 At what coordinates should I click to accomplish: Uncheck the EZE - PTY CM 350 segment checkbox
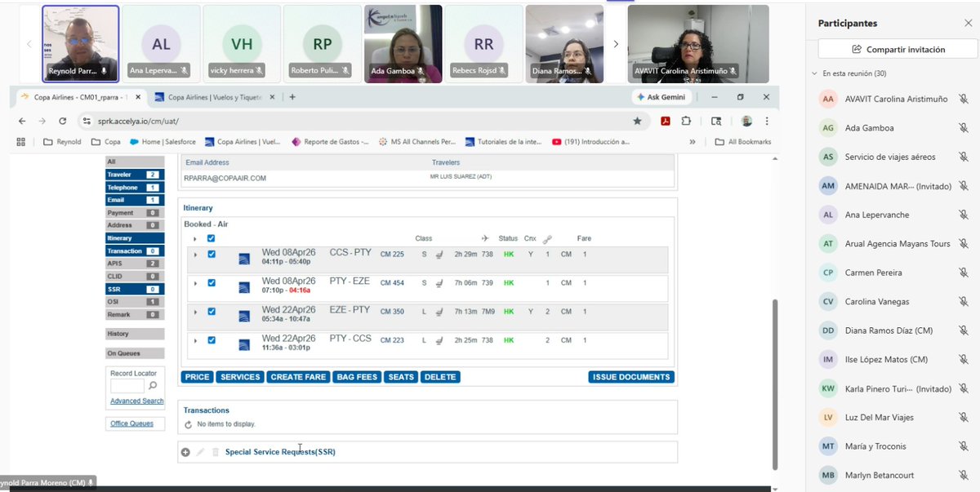coord(212,312)
